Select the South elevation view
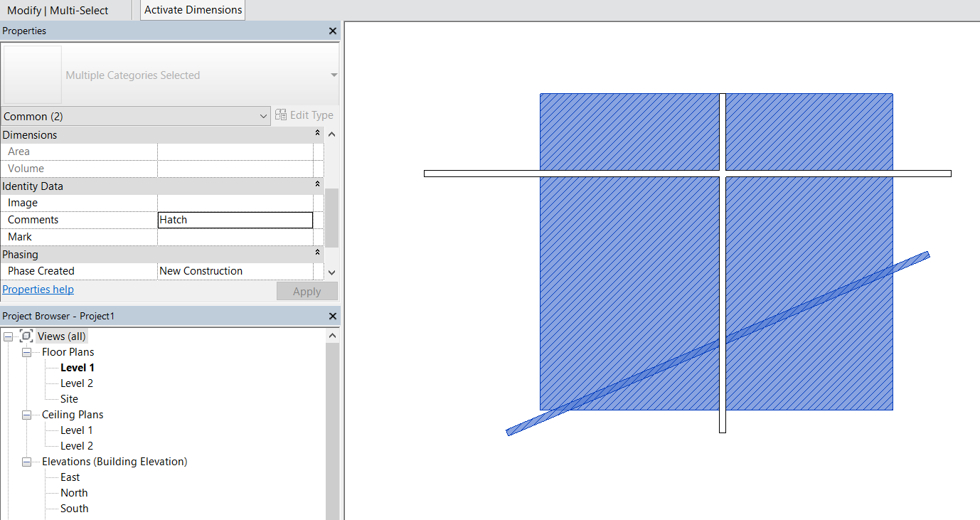980x520 pixels. coord(74,509)
